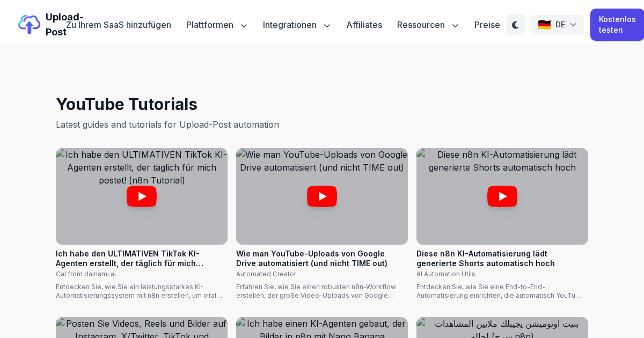This screenshot has width=644, height=338.
Task: Open the Upload-Post home link text
Action: pos(64,25)
